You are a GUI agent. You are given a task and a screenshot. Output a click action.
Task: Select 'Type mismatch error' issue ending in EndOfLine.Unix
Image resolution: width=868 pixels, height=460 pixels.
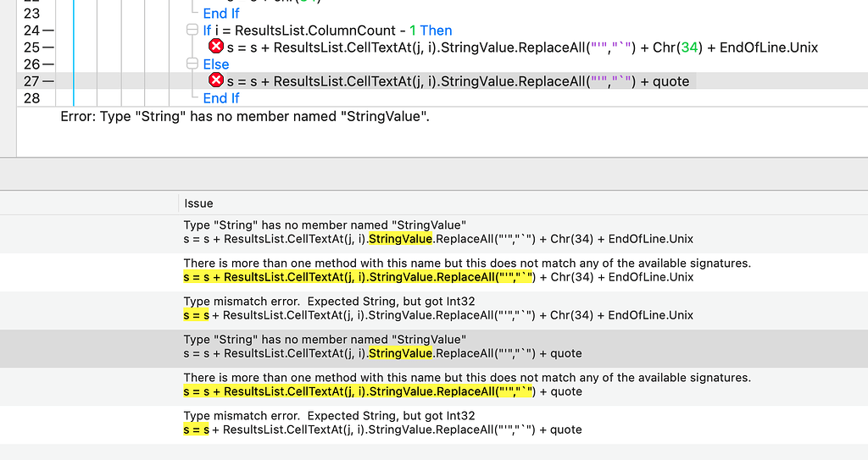tap(434, 311)
